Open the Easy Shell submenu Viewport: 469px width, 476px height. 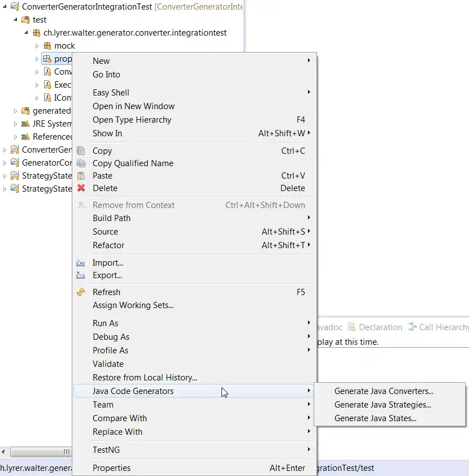[x=195, y=92]
